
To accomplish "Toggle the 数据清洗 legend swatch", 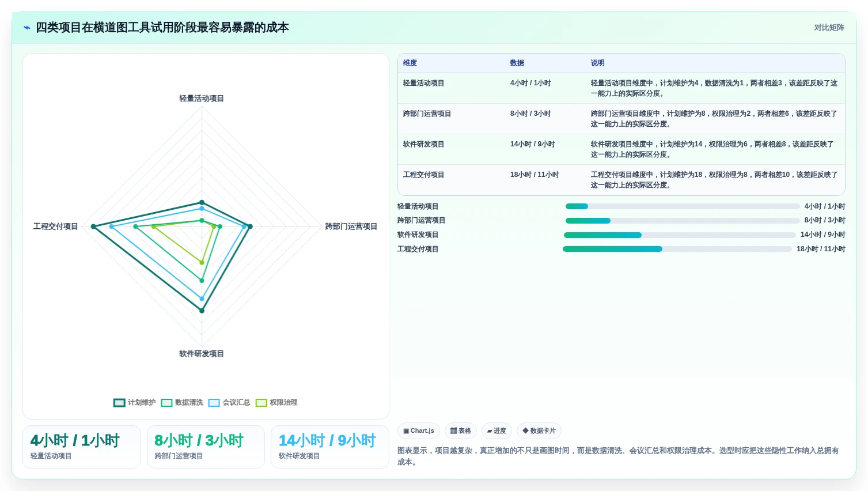I will point(166,403).
